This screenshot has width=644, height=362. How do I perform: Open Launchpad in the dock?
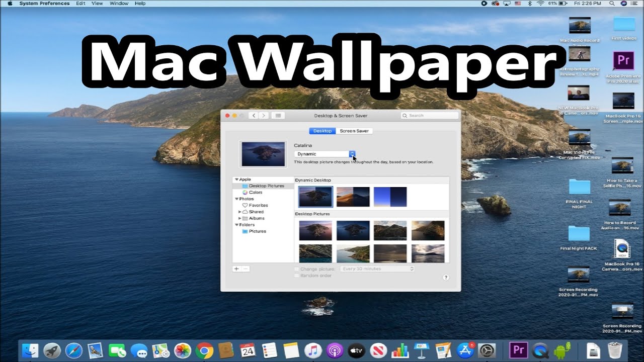click(x=52, y=350)
